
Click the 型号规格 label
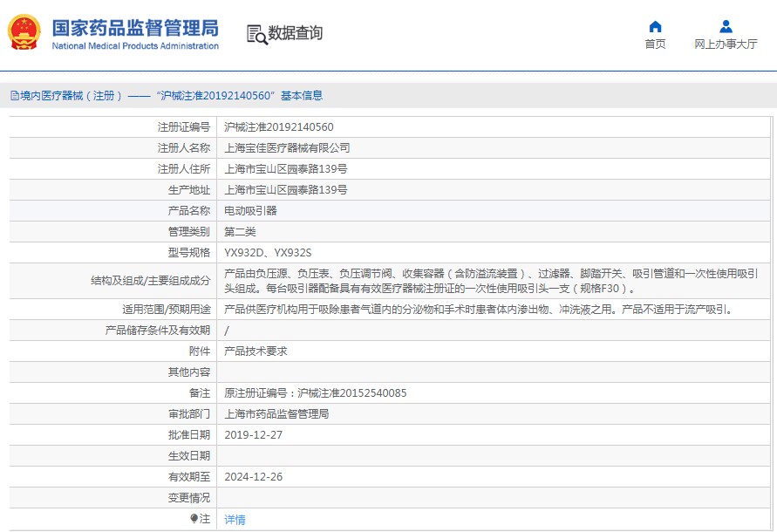pos(188,252)
